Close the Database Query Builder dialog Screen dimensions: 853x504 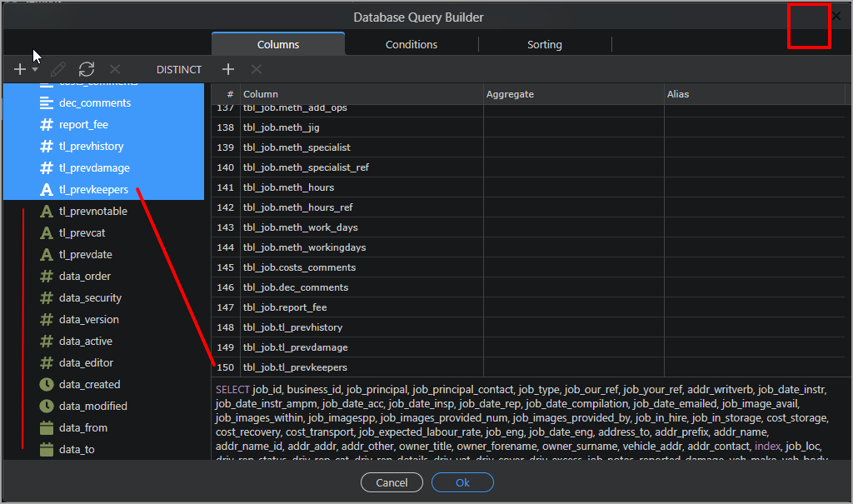click(x=836, y=17)
